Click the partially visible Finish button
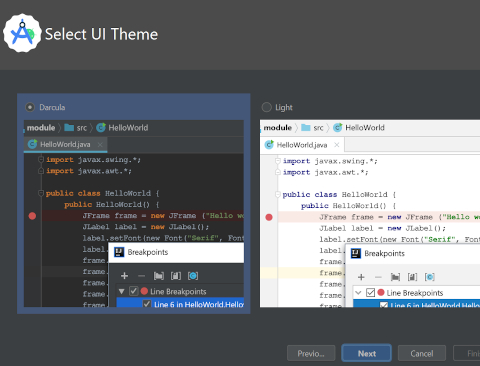This screenshot has width=480, height=366. [467, 353]
